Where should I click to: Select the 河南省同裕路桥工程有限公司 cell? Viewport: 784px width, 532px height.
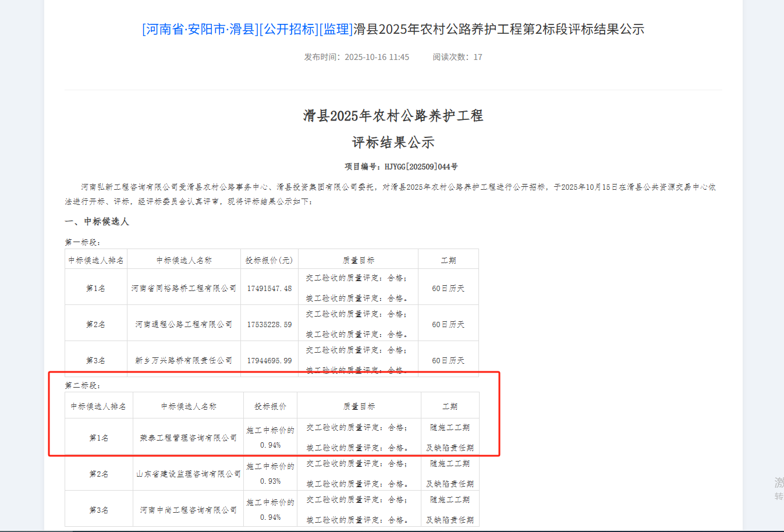tap(184, 288)
